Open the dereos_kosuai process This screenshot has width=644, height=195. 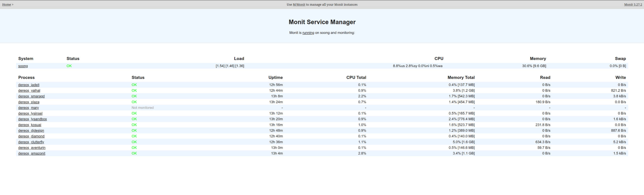click(x=30, y=125)
